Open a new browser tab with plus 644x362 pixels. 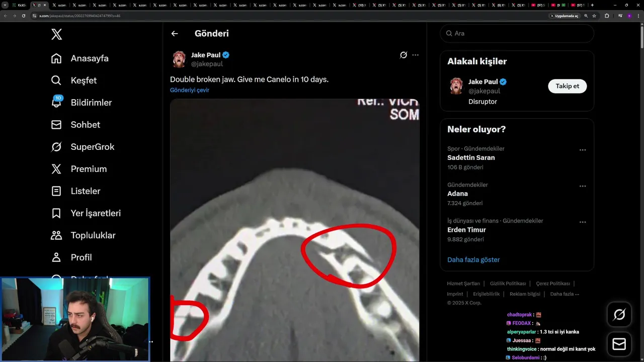[x=592, y=5]
